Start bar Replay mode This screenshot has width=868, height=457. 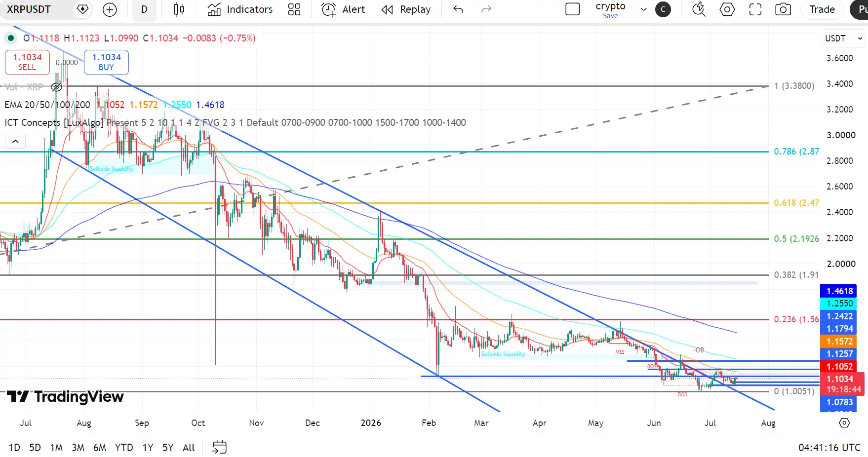point(406,9)
